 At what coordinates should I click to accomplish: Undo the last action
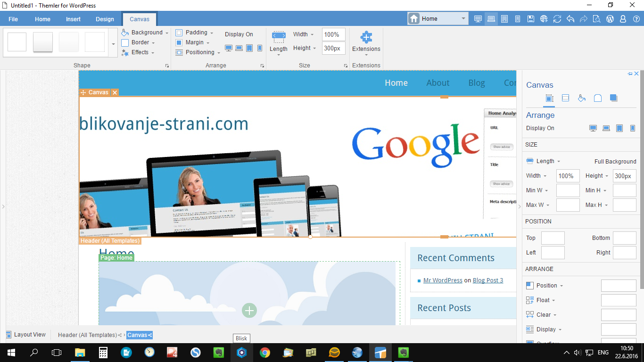[x=570, y=19]
